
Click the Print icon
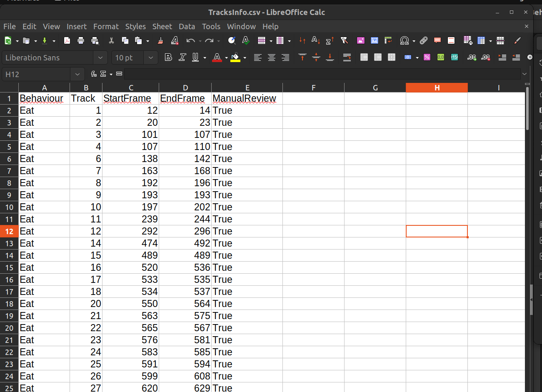point(81,40)
